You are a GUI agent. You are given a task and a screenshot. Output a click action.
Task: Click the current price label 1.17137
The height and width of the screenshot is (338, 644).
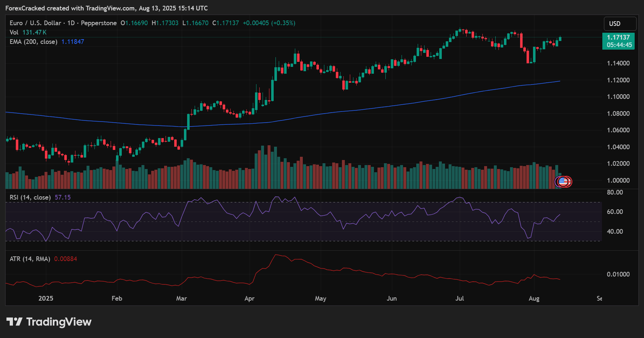(x=618, y=37)
